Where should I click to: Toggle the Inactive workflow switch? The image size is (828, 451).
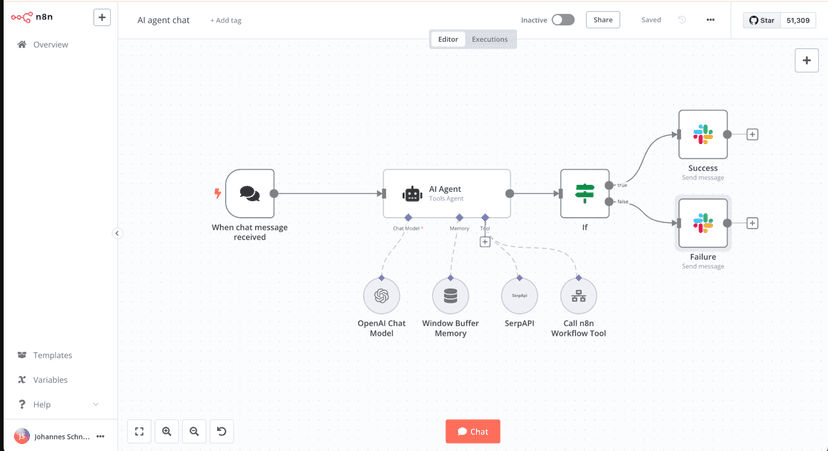[563, 20]
